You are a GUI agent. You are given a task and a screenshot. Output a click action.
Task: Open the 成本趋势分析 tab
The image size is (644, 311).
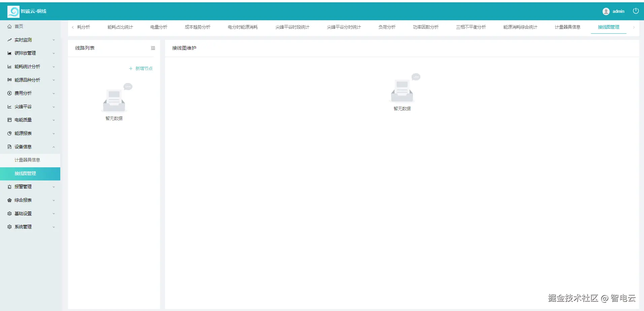point(197,27)
